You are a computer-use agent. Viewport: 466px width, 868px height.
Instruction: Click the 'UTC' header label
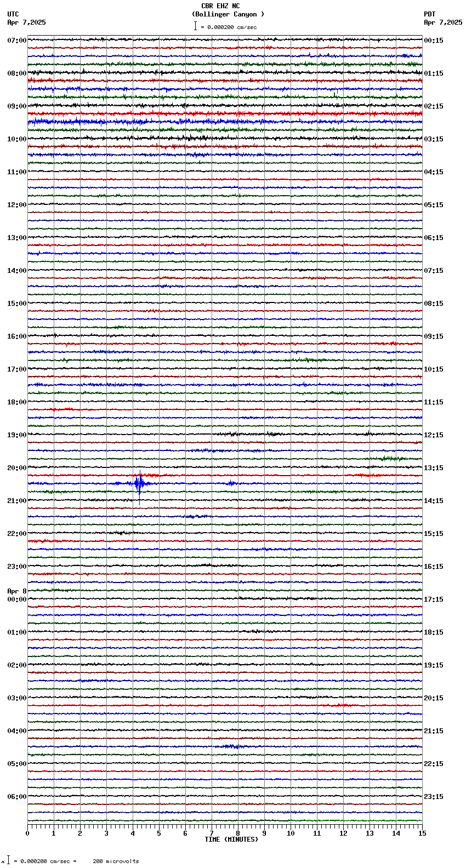point(13,14)
